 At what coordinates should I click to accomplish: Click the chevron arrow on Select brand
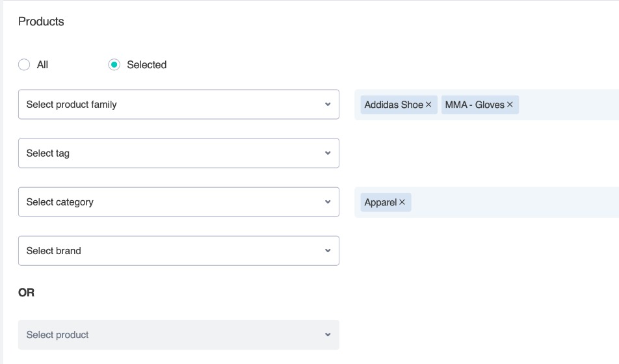(x=328, y=251)
